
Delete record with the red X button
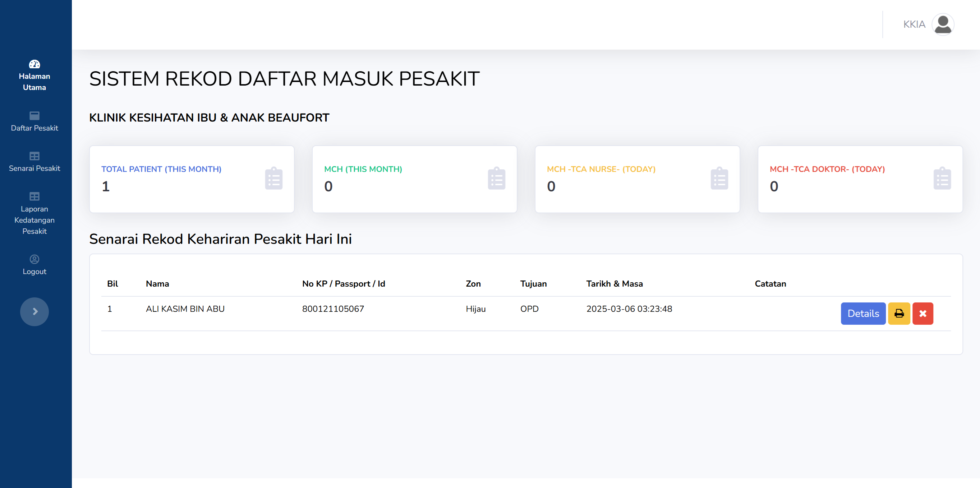point(923,313)
